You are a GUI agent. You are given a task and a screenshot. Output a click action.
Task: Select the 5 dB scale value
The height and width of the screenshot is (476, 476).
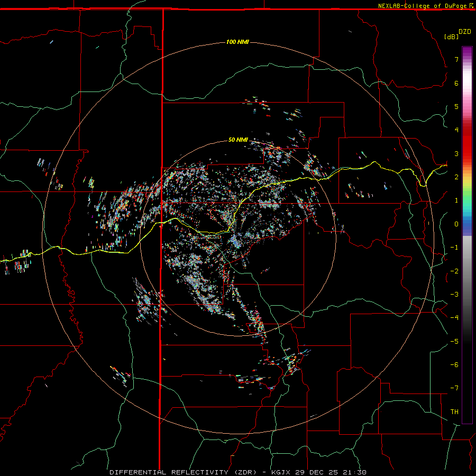coord(456,106)
